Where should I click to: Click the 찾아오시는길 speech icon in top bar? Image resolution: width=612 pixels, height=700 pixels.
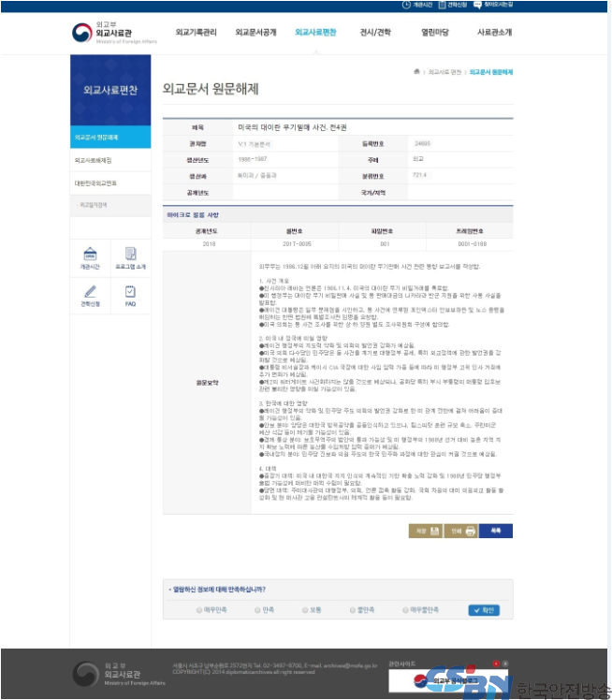tap(477, 5)
